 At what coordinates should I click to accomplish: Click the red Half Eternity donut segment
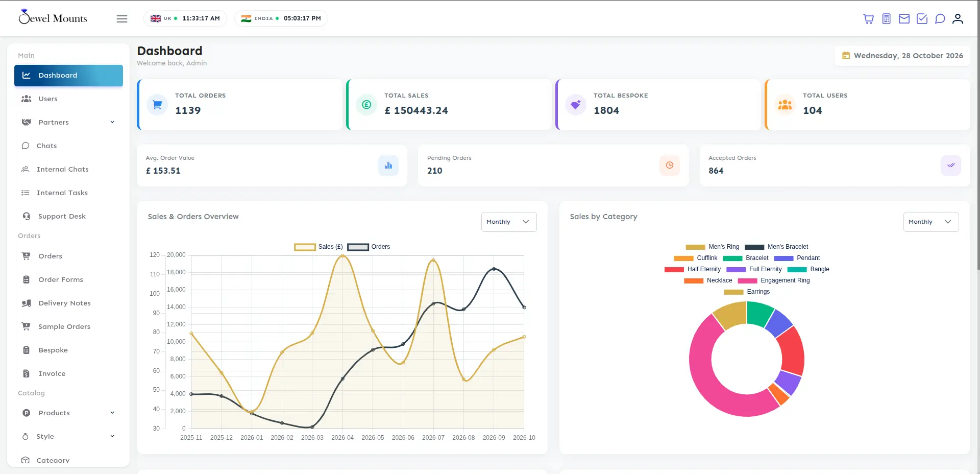793,352
